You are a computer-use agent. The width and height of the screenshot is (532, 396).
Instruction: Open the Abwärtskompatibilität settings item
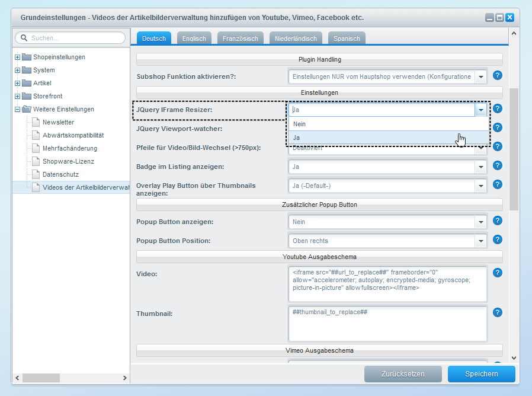(73, 135)
